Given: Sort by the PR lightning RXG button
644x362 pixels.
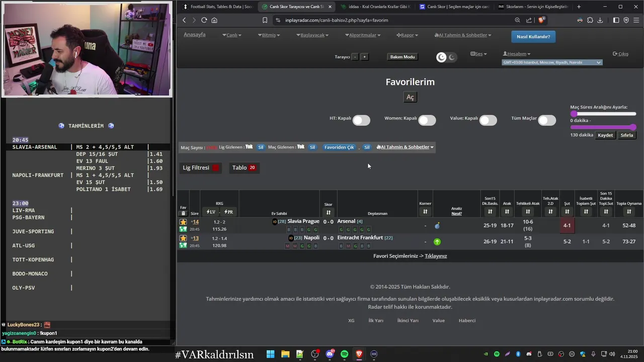Looking at the screenshot, I should (x=228, y=212).
